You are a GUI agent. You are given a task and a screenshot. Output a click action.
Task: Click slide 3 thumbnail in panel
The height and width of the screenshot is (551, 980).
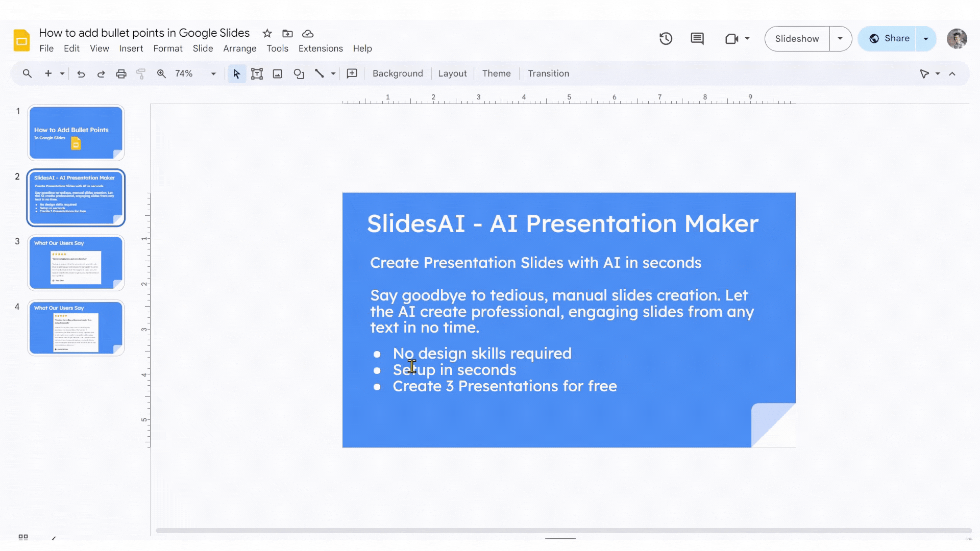[x=76, y=262]
